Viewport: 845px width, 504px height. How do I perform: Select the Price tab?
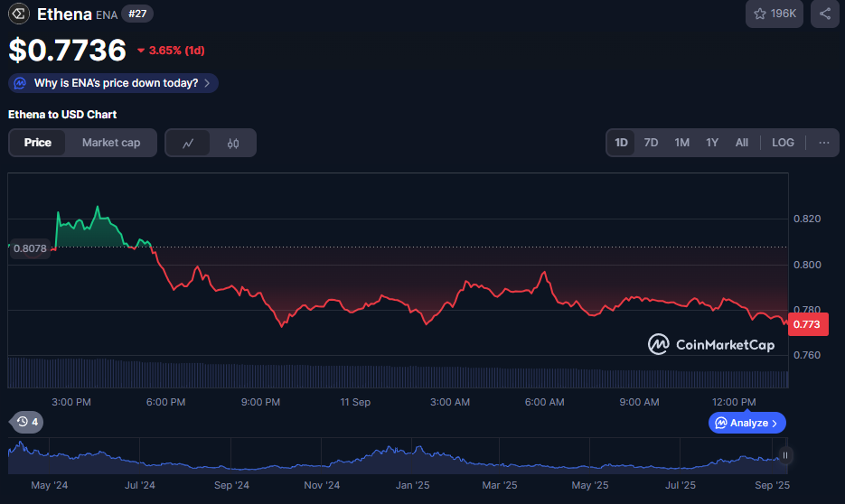click(38, 143)
